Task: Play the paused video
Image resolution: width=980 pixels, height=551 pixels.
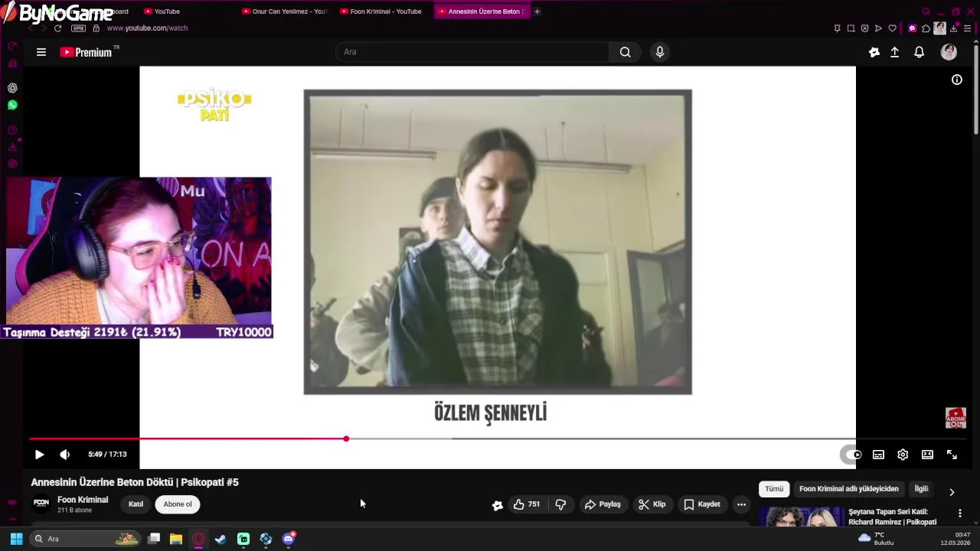Action: 39,455
